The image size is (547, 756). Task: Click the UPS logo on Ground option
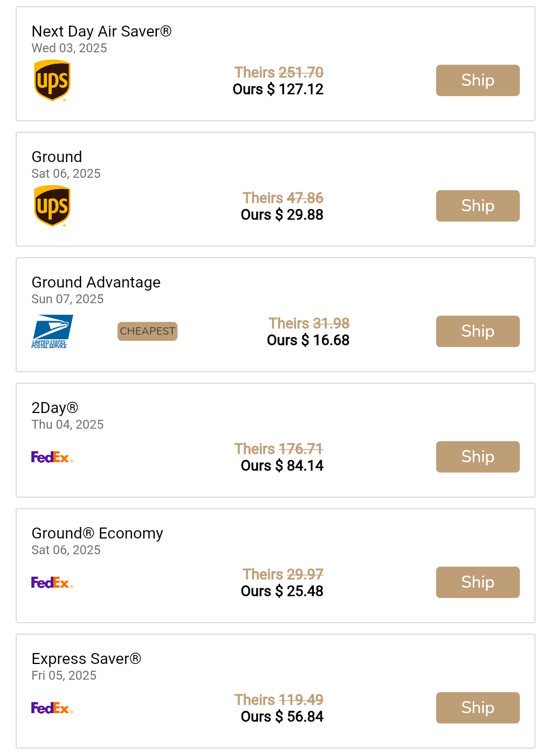pyautogui.click(x=52, y=206)
